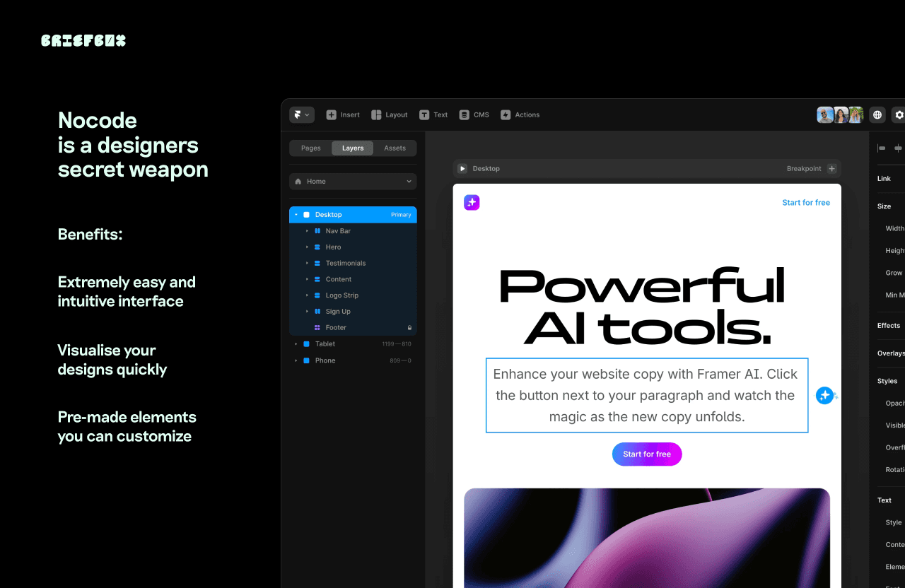905x588 pixels.
Task: Click the Insert plus icon in toolbar
Action: [331, 114]
